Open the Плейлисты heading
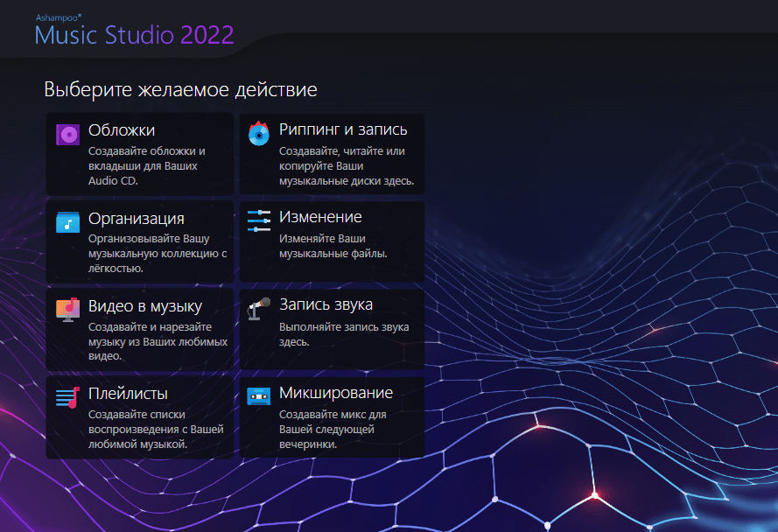 coord(128,394)
